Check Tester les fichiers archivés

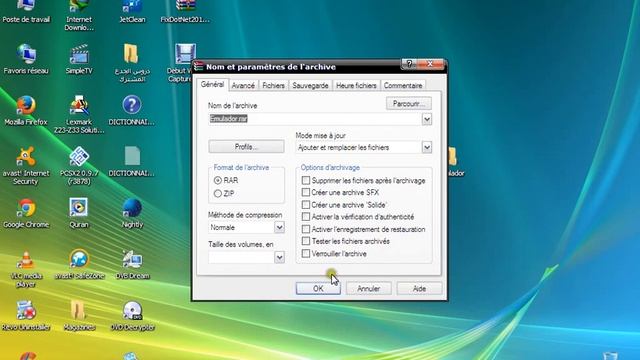[306, 241]
